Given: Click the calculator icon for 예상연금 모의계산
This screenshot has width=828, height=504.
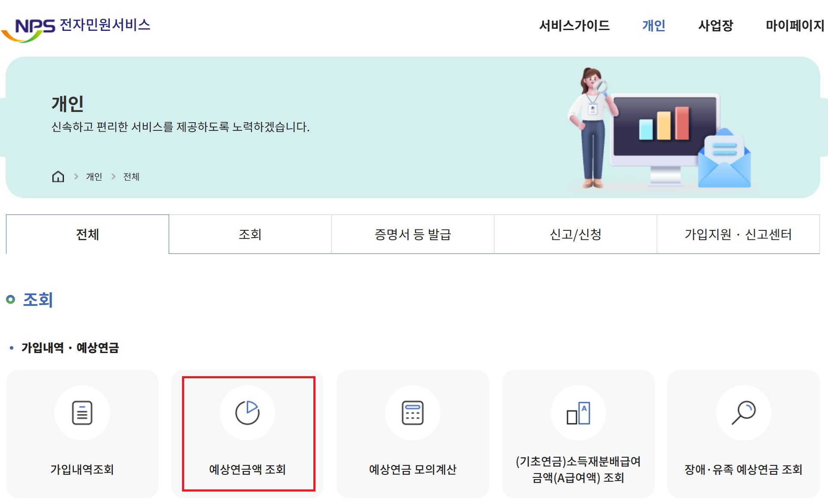Looking at the screenshot, I should click(412, 413).
